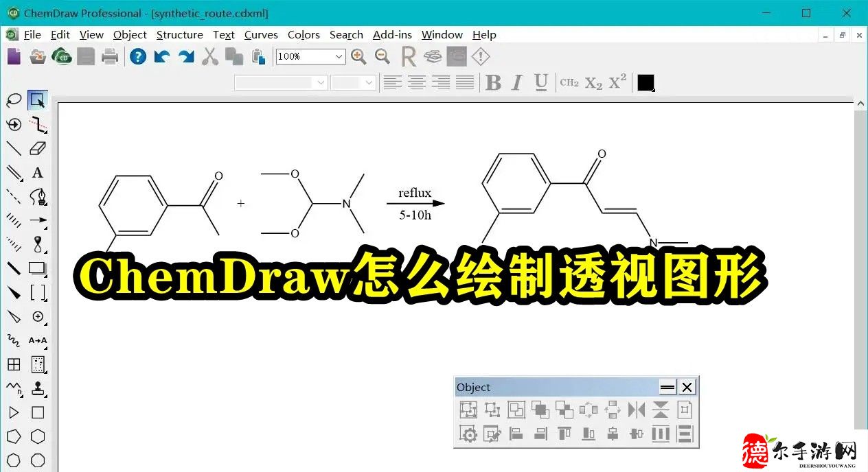Select the structure perspective rotate tool

click(14, 124)
